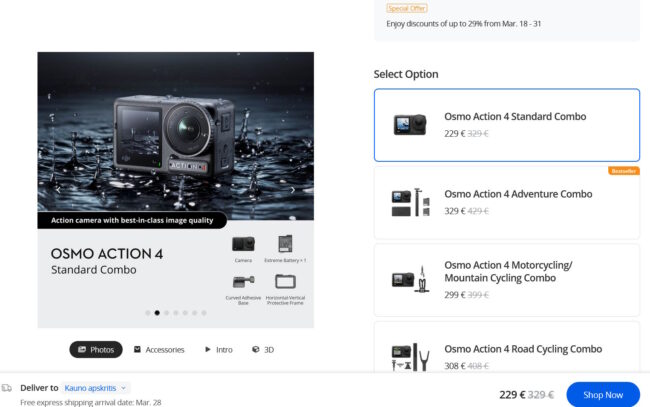Switch to the Photos tab
Viewport: 650px width, 407px height.
pyautogui.click(x=96, y=350)
